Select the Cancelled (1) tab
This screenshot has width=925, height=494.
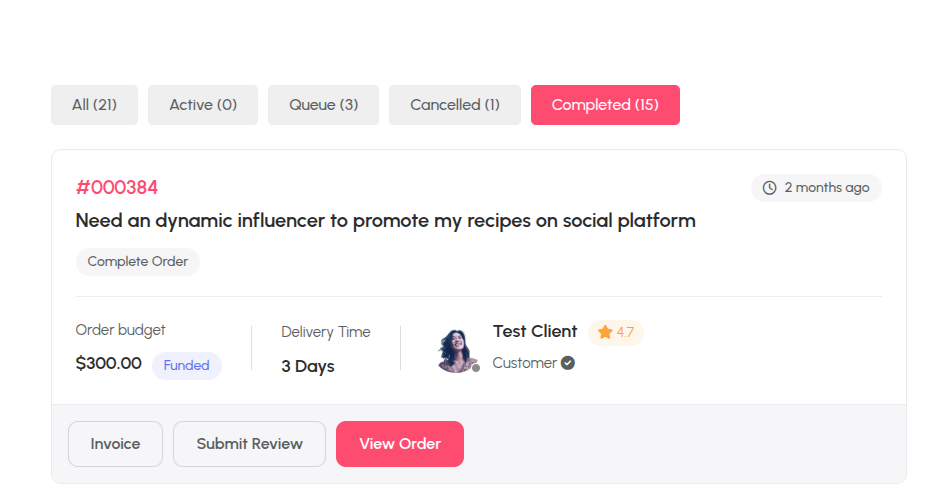click(455, 105)
